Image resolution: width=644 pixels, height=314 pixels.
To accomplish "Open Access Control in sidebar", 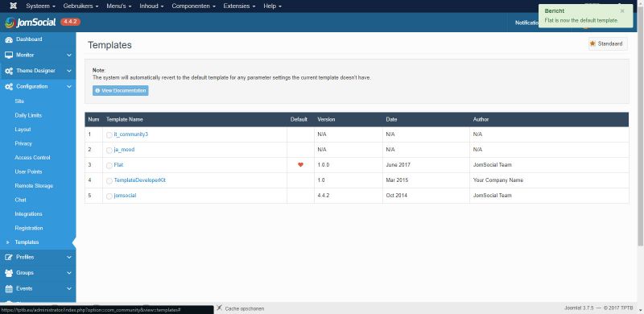I will 32,158.
